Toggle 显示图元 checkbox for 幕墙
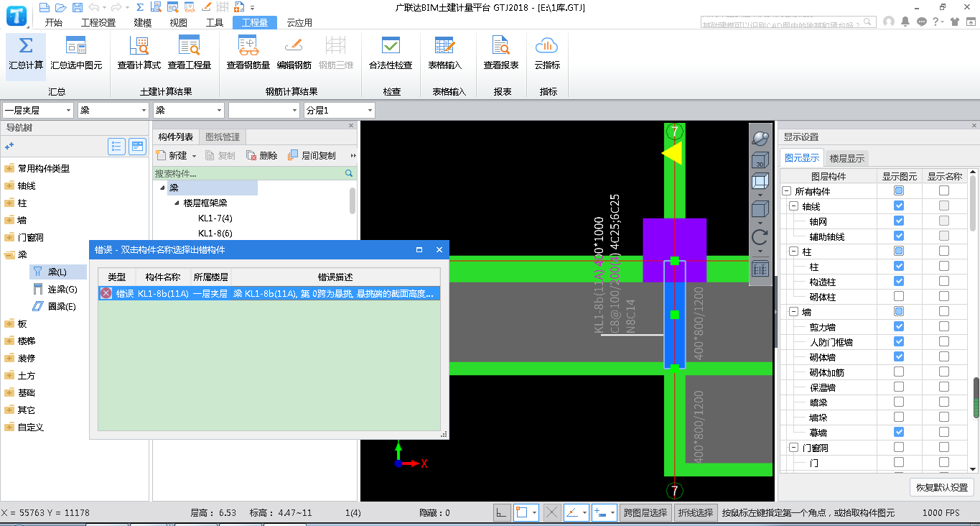The image size is (980, 526). coord(899,432)
